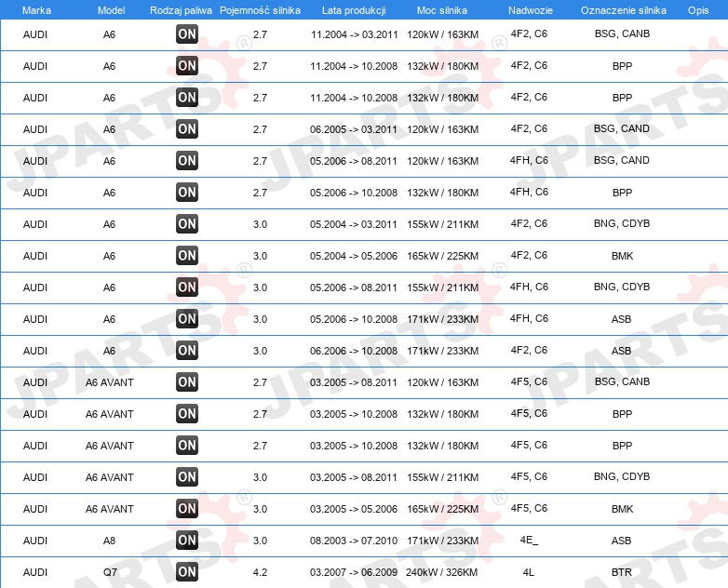Viewport: 728px width, 588px height.
Task: Click ON icon in A6 4FH BNG, CDYB row
Action: [187, 287]
